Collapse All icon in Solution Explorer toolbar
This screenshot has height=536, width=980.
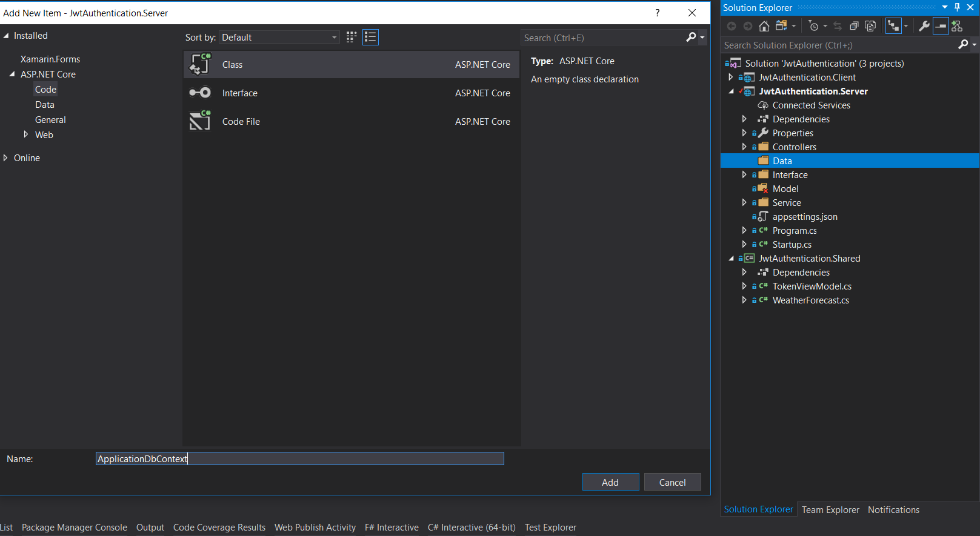(x=854, y=26)
